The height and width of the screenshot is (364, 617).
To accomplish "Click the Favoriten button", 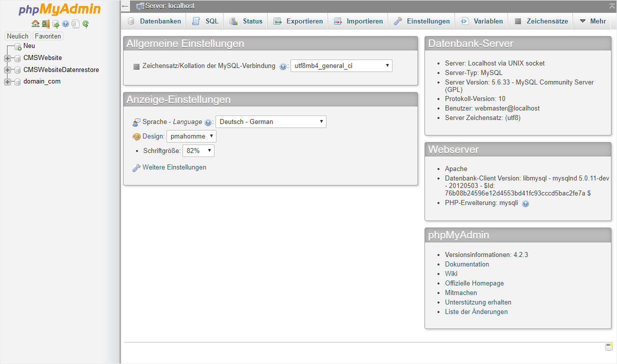I will [x=48, y=36].
